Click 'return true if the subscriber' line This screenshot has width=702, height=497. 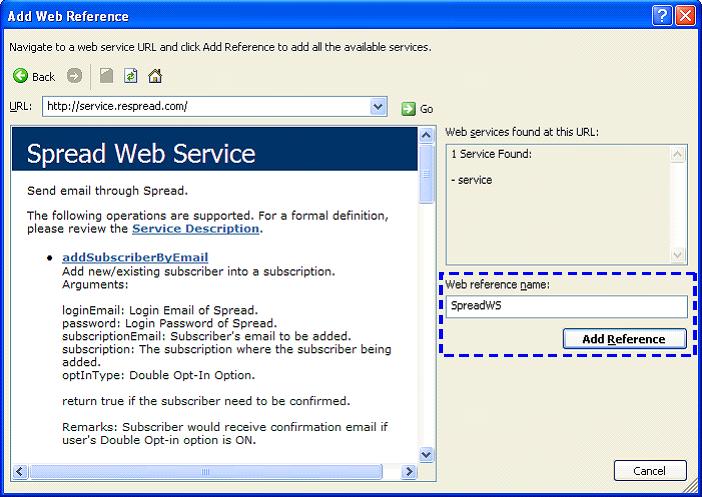(x=206, y=401)
